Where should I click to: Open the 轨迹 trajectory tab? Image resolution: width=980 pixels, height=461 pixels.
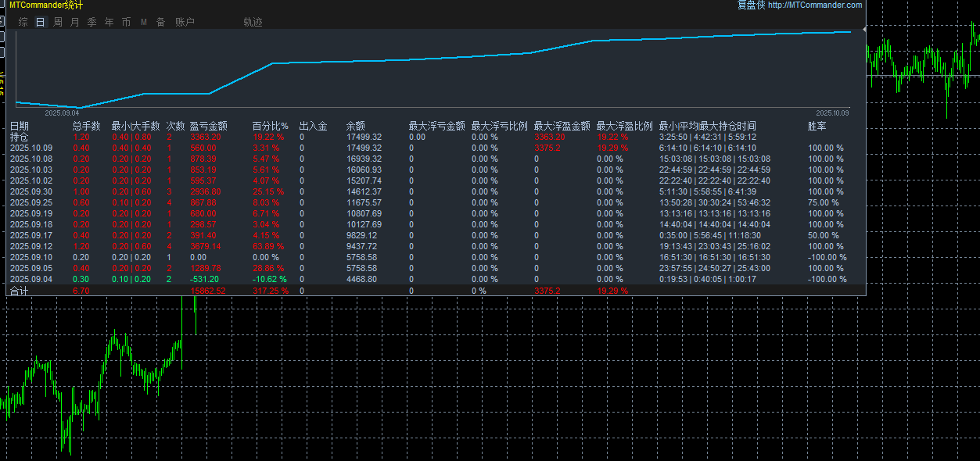(x=253, y=23)
